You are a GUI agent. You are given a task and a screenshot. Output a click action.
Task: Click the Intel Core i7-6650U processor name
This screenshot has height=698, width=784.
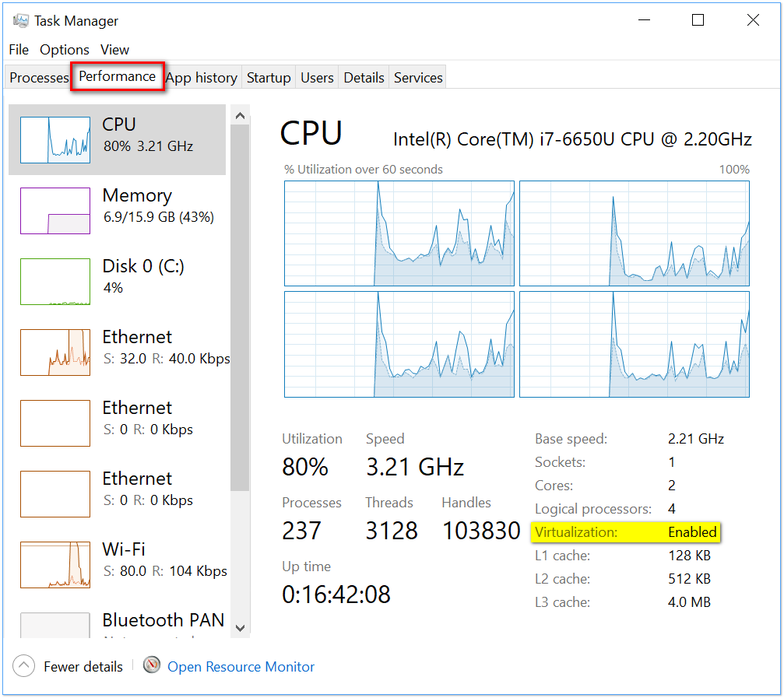(572, 139)
